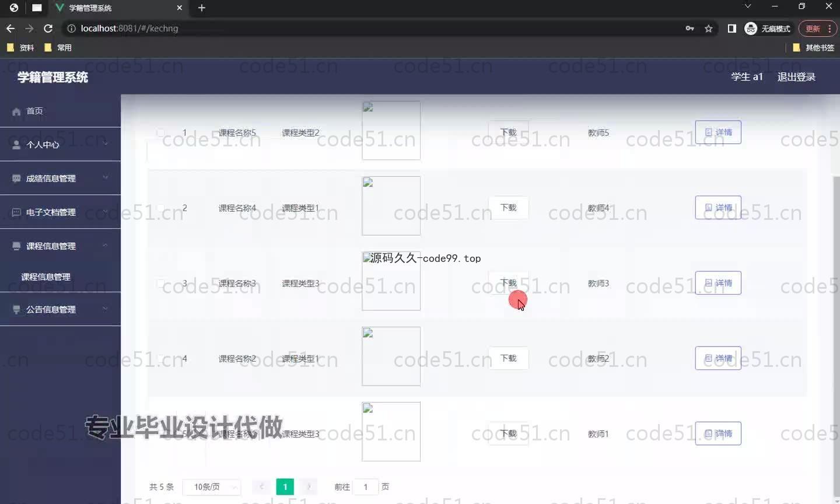Go back to the previous page
Screen dimensions: 840x504
10,28
